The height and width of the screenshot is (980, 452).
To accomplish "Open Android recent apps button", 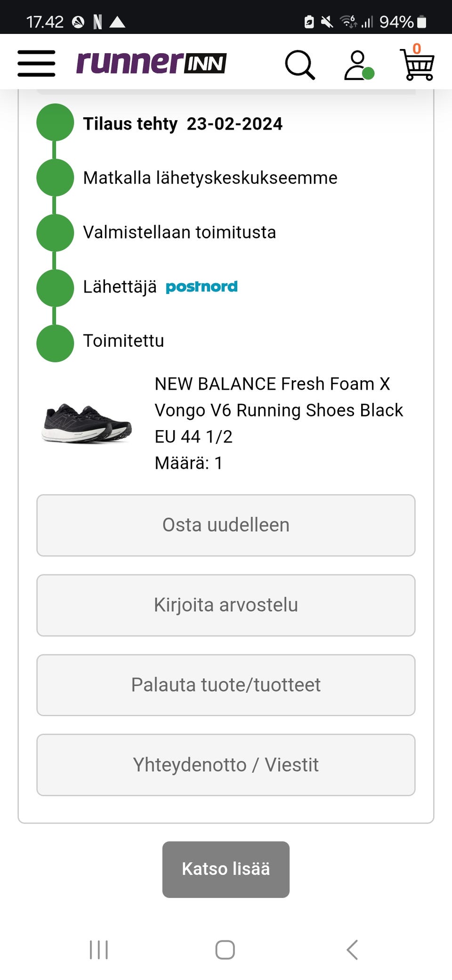I will [x=99, y=949].
